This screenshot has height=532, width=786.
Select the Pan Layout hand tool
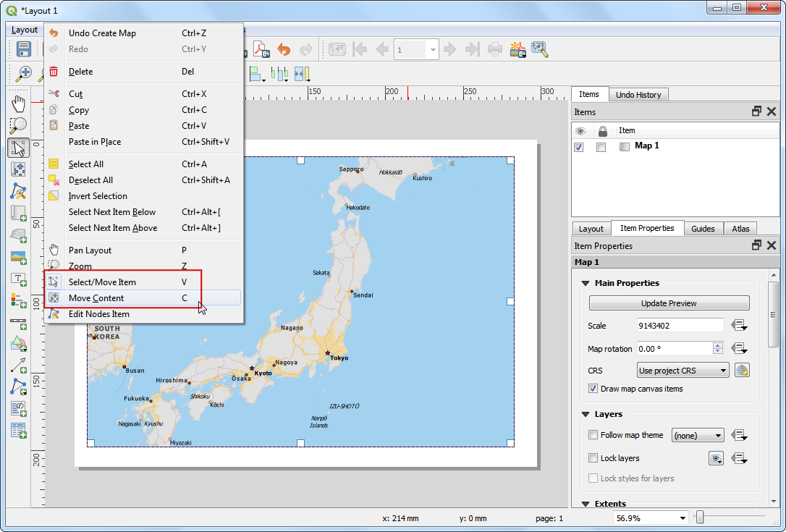[x=19, y=103]
